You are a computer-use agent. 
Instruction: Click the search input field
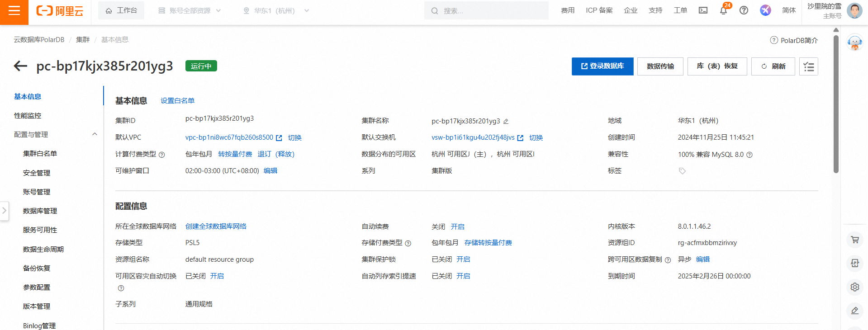click(x=486, y=10)
